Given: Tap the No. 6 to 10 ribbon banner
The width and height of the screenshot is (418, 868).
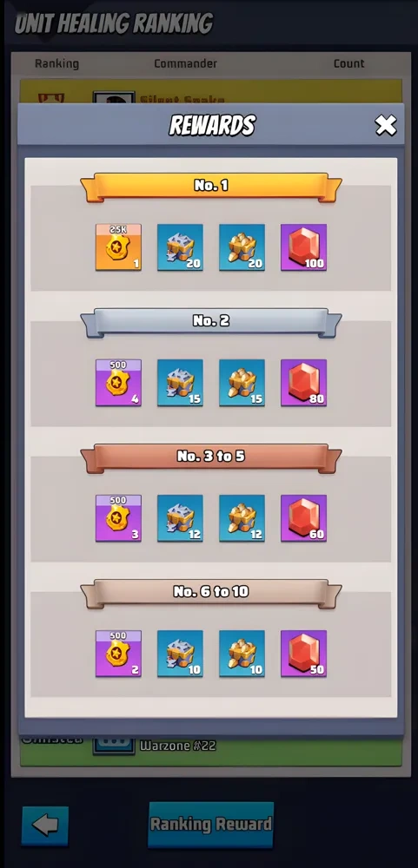Looking at the screenshot, I should [x=211, y=593].
